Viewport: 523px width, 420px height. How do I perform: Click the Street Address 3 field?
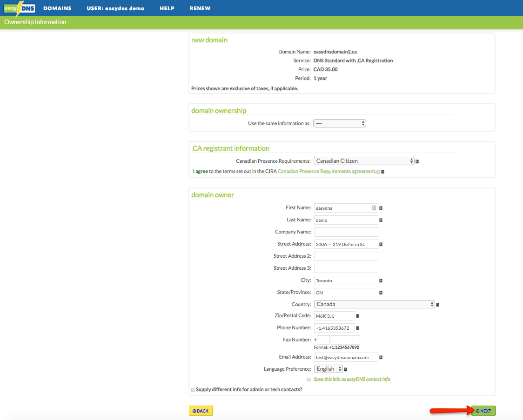(346, 268)
